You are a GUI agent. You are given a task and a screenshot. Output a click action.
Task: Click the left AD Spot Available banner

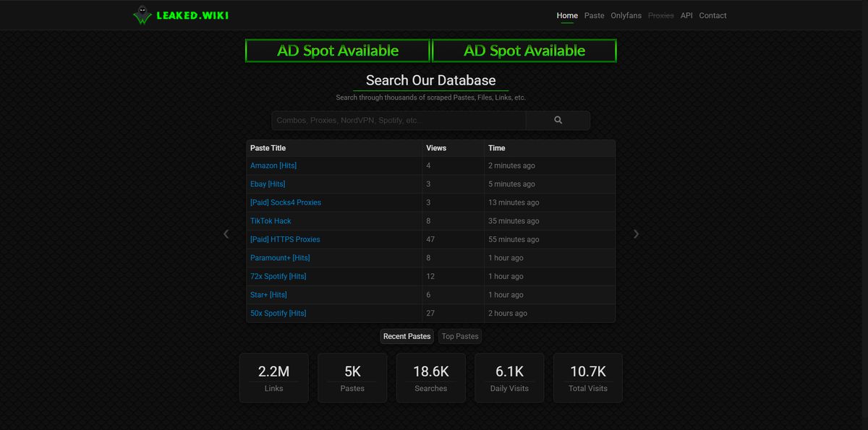click(x=337, y=50)
